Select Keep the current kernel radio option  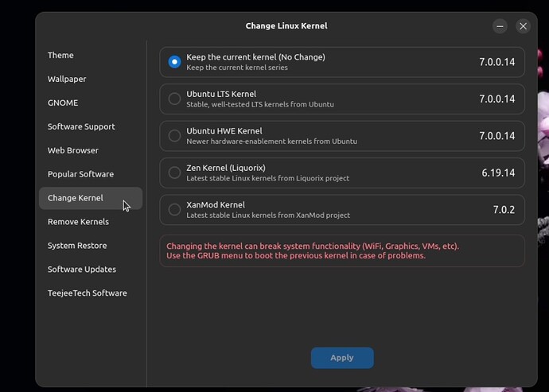point(174,62)
